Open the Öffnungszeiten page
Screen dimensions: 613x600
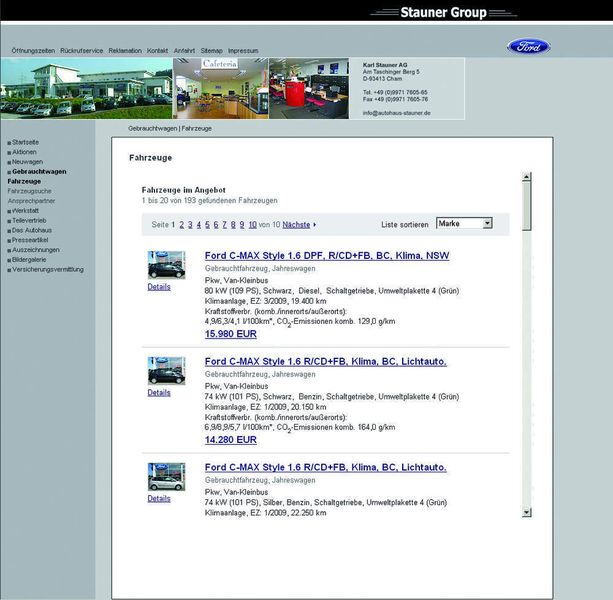point(33,51)
